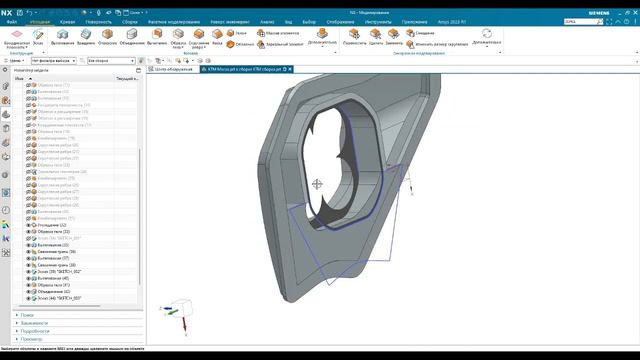Open the assembly scope combo box
This screenshot has width=640, height=360.
[x=111, y=61]
